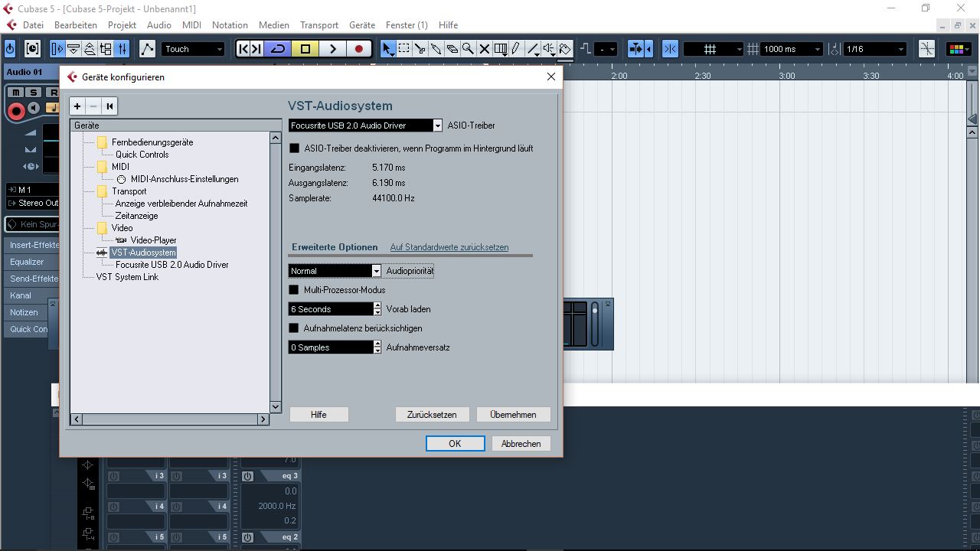This screenshot has width=980, height=551.
Task: Select the Time Warp tool
Action: [500, 49]
